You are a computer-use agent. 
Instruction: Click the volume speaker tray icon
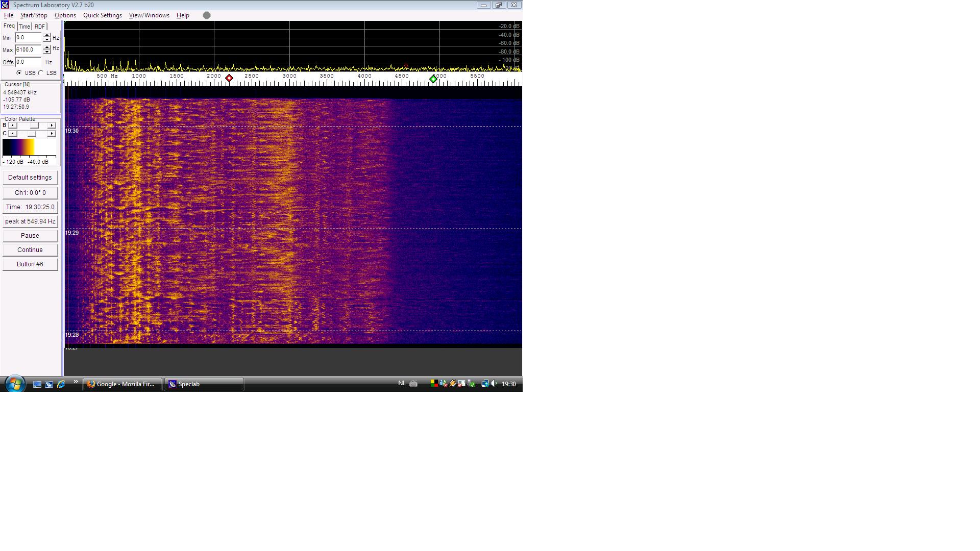494,384
